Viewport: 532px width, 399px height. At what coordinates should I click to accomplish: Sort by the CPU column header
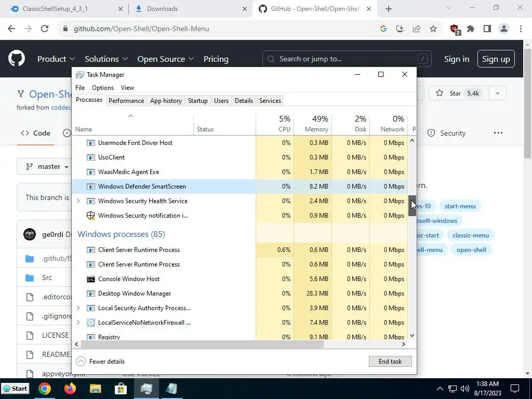275,124
